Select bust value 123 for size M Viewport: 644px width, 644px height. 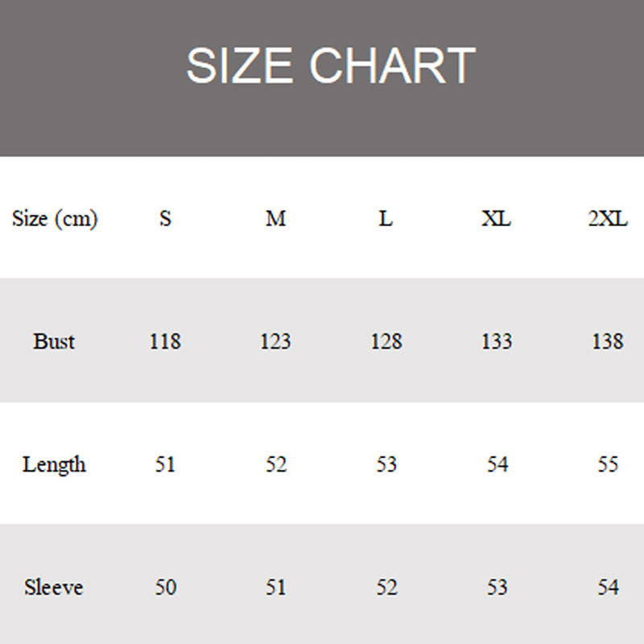coord(275,341)
